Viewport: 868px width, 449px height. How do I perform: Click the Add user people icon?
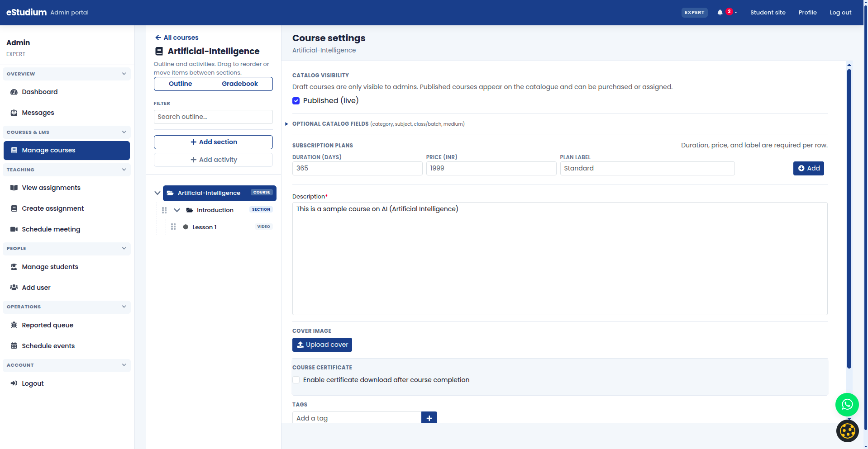click(14, 288)
